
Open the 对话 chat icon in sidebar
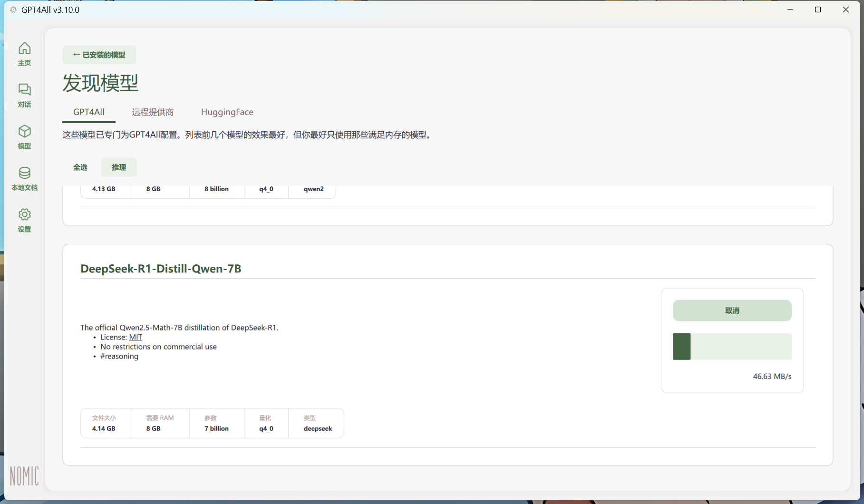coord(24,96)
